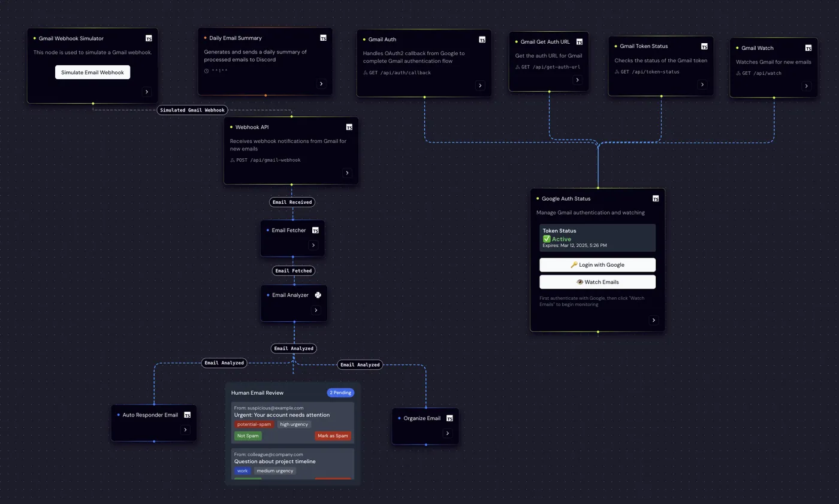Expand the Gmail Webhook Simulator node chevron
Screen dimensions: 839x504
[147, 92]
